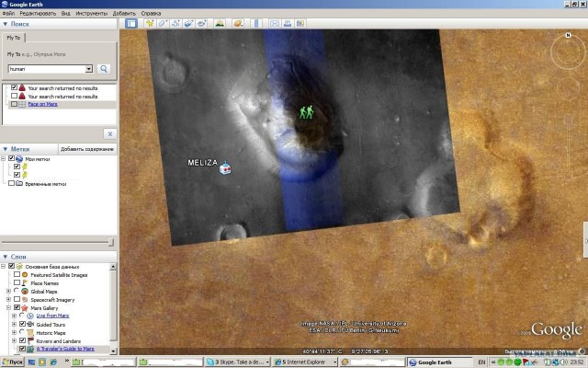Click the compass ring North indicator
This screenshot has width=588, height=368.
point(568,35)
